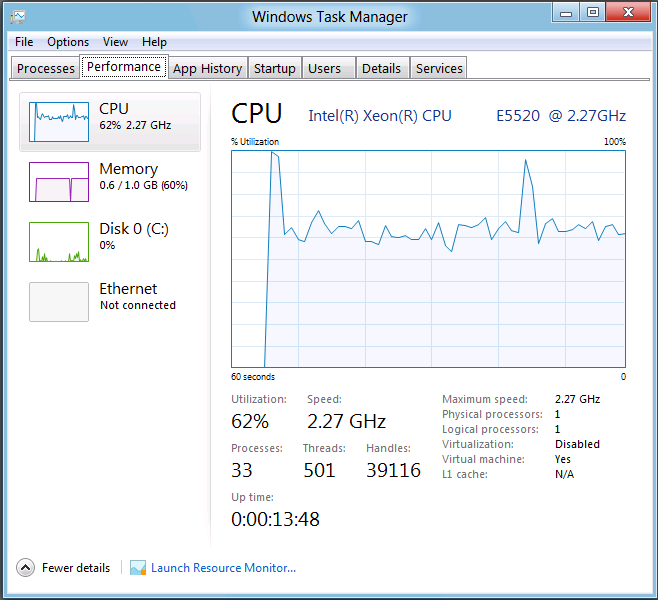The width and height of the screenshot is (658, 600).
Task: Open the File menu
Action: [24, 42]
